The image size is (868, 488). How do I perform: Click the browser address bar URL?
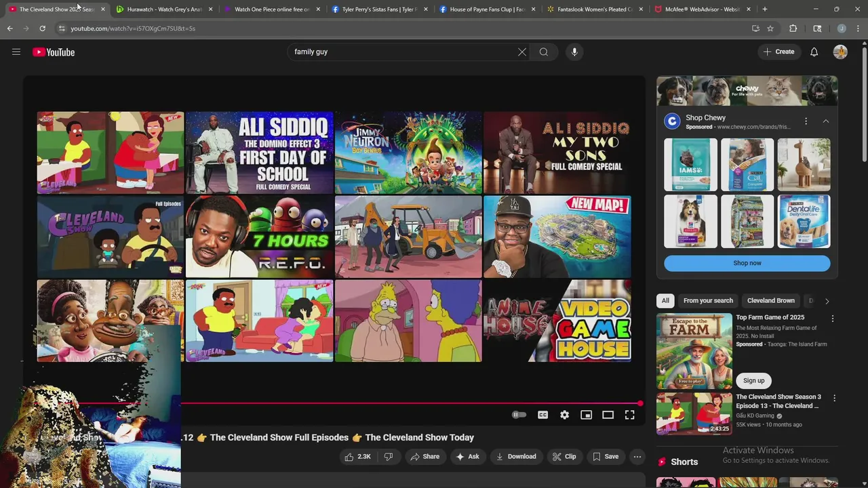(133, 28)
